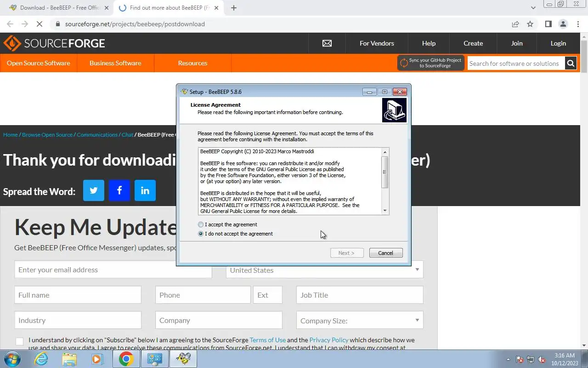Click Sync your GitHub Project button

[x=431, y=63]
